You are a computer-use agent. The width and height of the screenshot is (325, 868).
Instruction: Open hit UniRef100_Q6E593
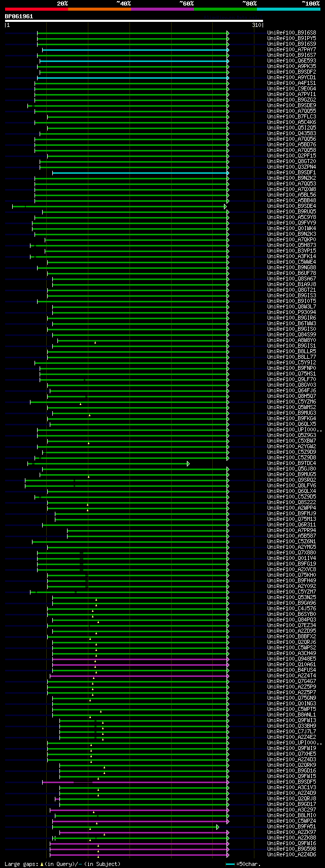291,61
